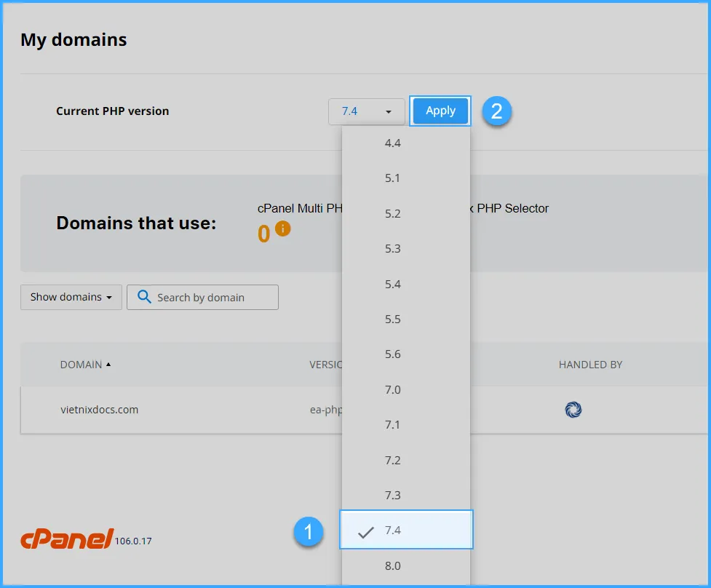Viewport: 711px width, 588px height.
Task: Click the Apply button
Action: coord(440,111)
